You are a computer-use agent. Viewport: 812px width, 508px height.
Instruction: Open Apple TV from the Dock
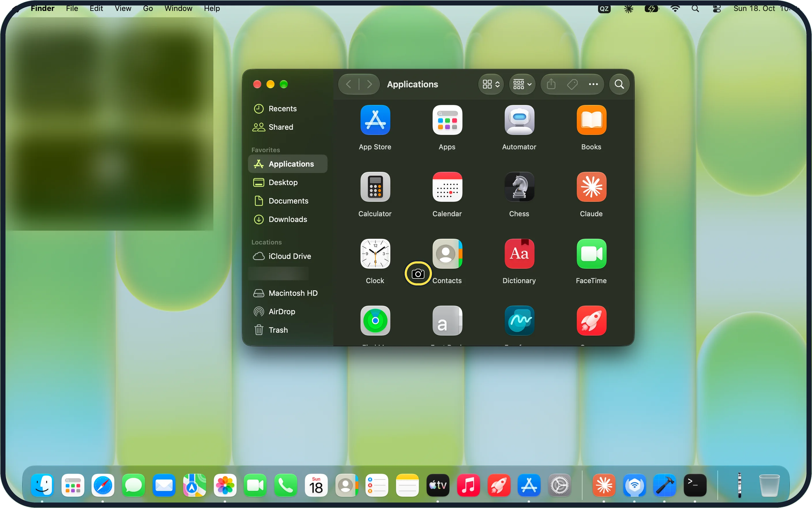coord(438,485)
